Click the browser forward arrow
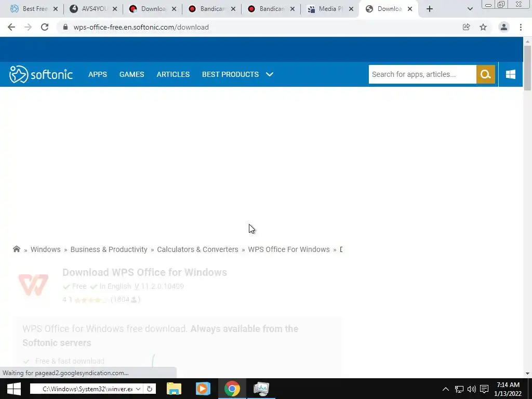Screen dimensions: 532x399 [28, 27]
